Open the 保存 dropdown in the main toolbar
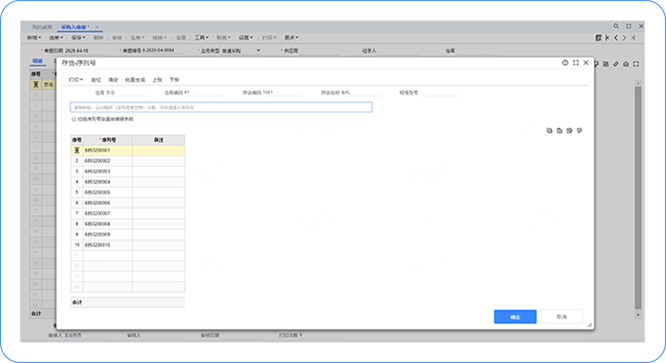 pyautogui.click(x=79, y=38)
